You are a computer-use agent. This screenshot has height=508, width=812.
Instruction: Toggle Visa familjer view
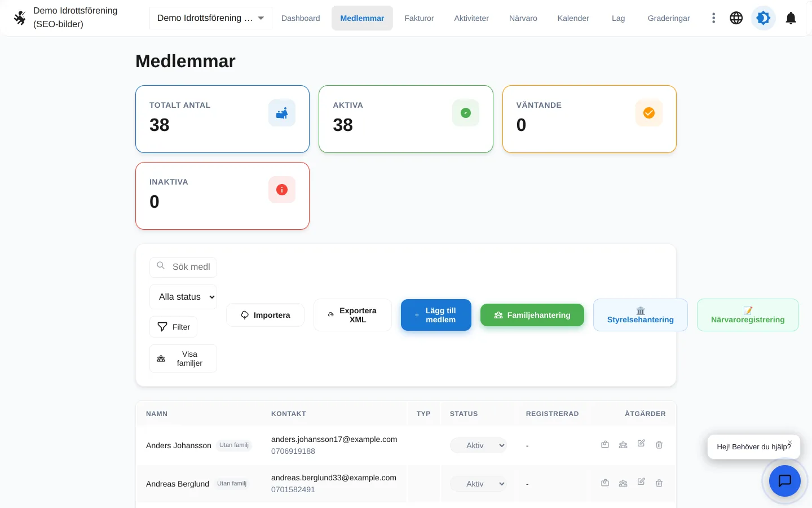pos(183,358)
